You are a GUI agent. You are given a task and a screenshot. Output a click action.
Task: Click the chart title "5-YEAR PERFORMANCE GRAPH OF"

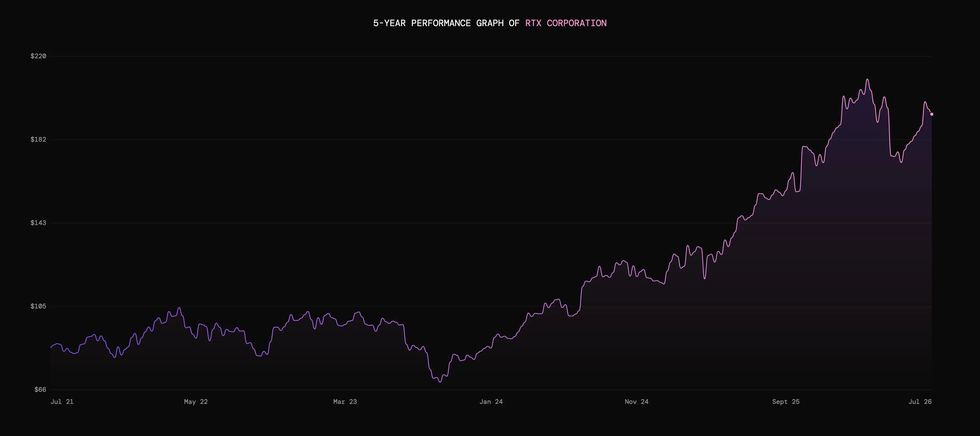pyautogui.click(x=446, y=23)
